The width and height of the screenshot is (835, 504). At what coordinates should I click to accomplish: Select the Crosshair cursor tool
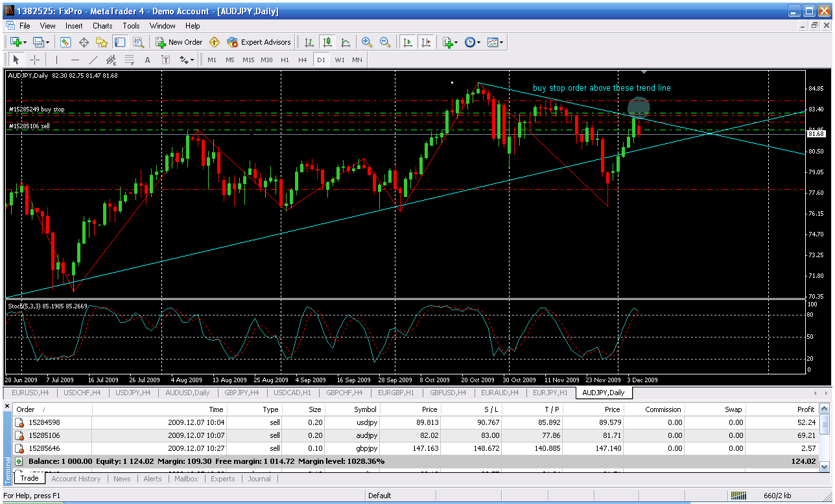[x=34, y=60]
